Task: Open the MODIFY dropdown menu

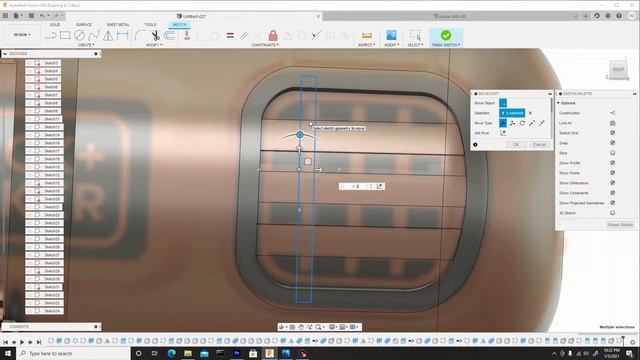Action: click(x=154, y=45)
